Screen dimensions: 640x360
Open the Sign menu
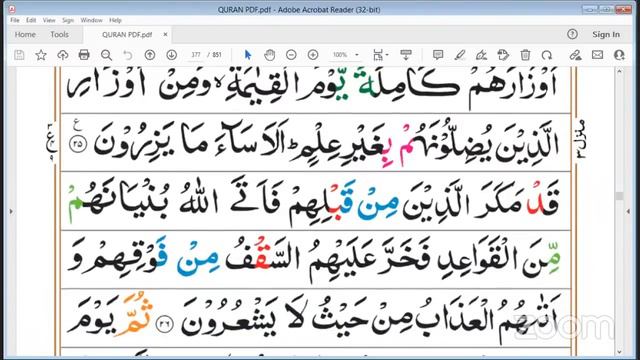68,20
